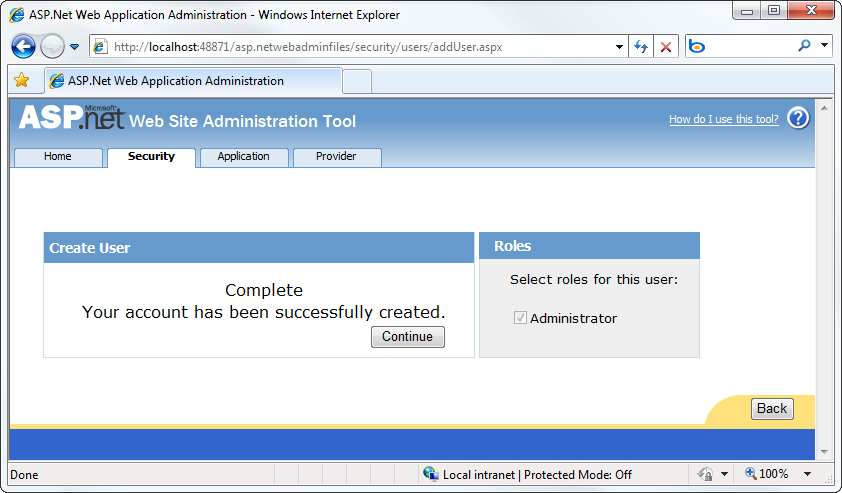Click the browser Forward arrow button
The height and width of the screenshot is (493, 842).
point(52,47)
